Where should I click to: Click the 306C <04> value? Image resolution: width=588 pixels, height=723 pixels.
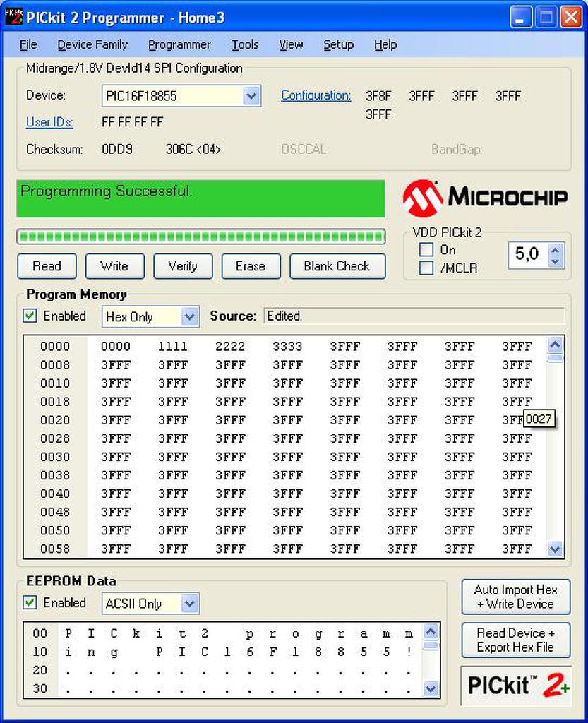[193, 150]
